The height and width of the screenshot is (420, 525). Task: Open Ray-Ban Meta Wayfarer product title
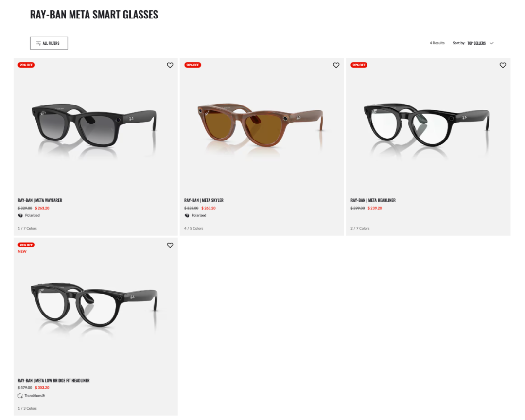click(x=40, y=200)
